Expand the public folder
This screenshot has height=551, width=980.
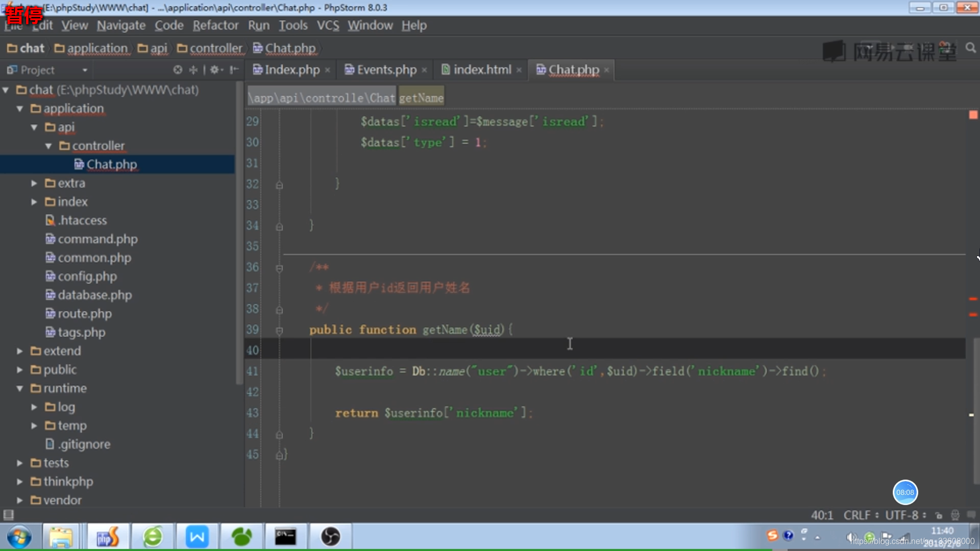(20, 370)
